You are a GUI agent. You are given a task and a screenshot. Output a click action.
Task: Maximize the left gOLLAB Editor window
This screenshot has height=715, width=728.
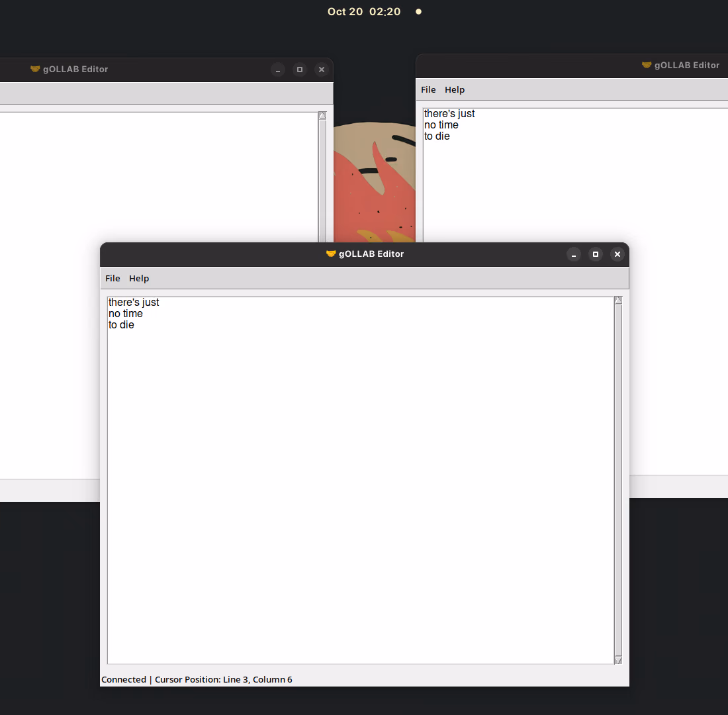click(x=300, y=70)
